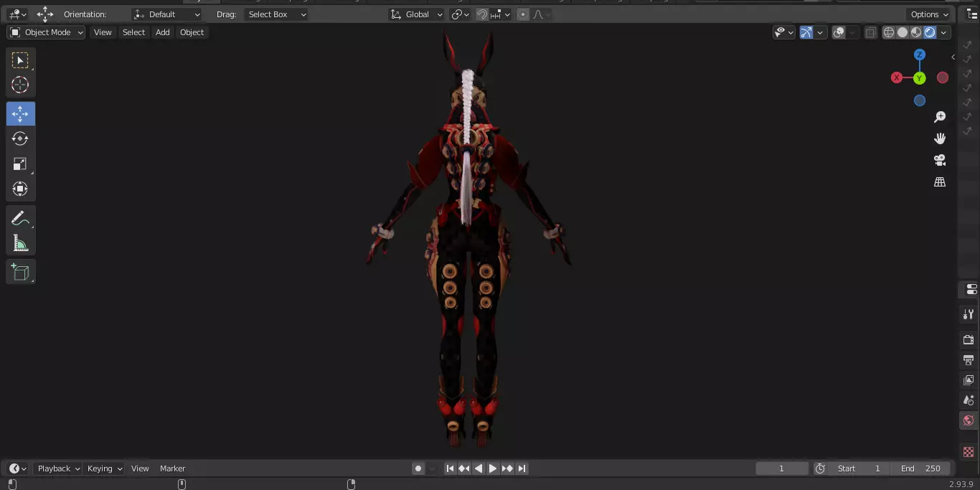
Task: Click the Zoom view magnifier icon
Action: coord(940,117)
